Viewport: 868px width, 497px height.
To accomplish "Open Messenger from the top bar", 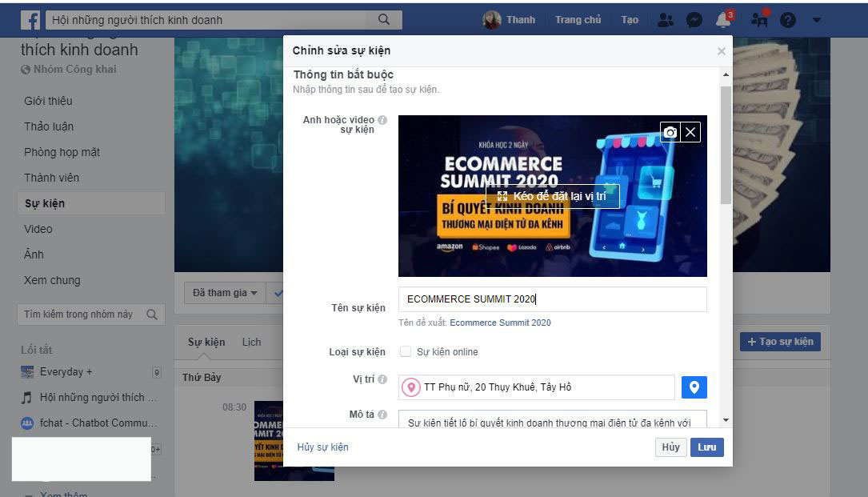I will pos(694,19).
